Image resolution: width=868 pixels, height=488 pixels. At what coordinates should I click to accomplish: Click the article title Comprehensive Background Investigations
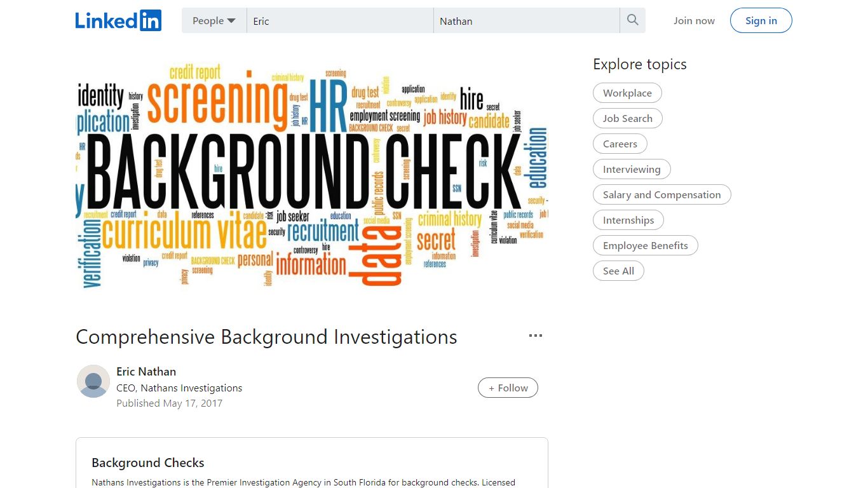click(266, 337)
